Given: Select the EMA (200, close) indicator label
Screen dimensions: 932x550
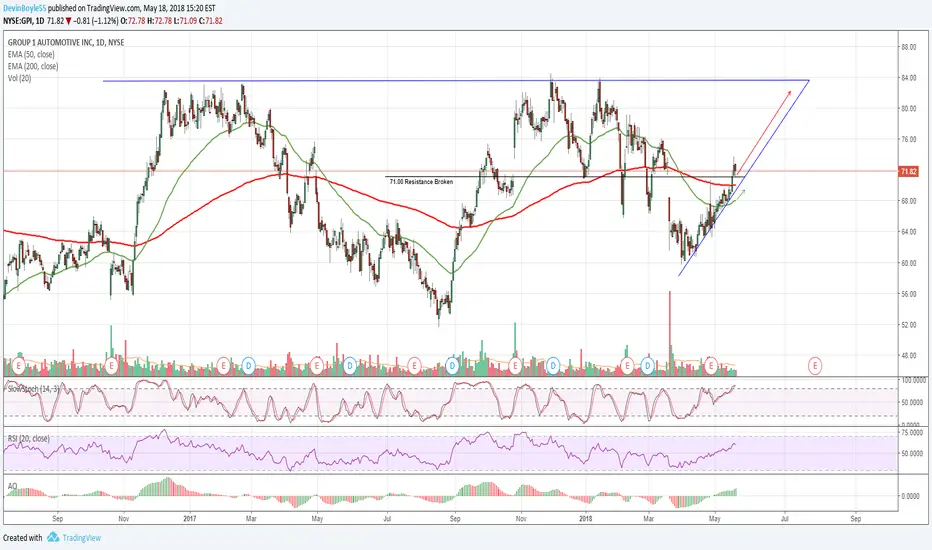Looking at the screenshot, I should (x=33, y=66).
